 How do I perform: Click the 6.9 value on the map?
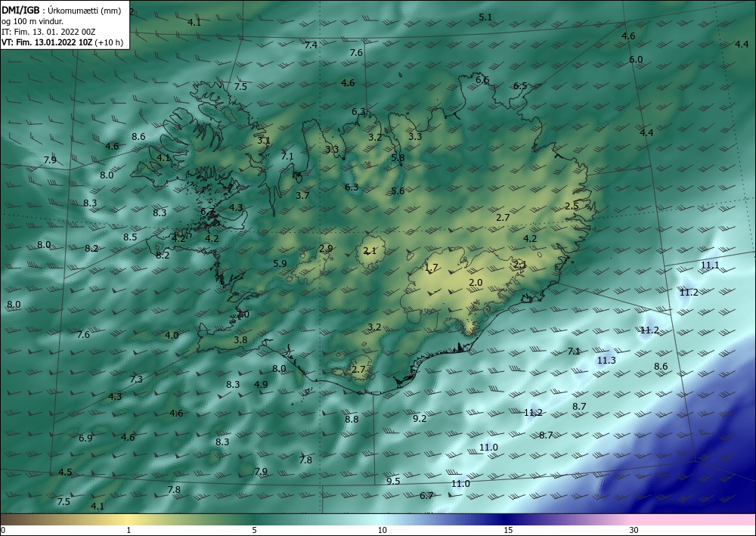coord(85,438)
